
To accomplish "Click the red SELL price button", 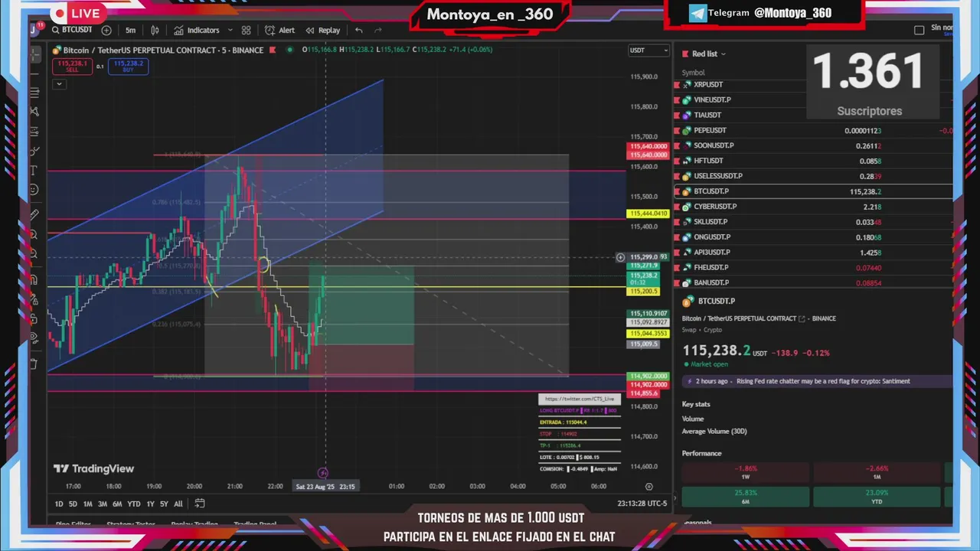I will coord(72,67).
